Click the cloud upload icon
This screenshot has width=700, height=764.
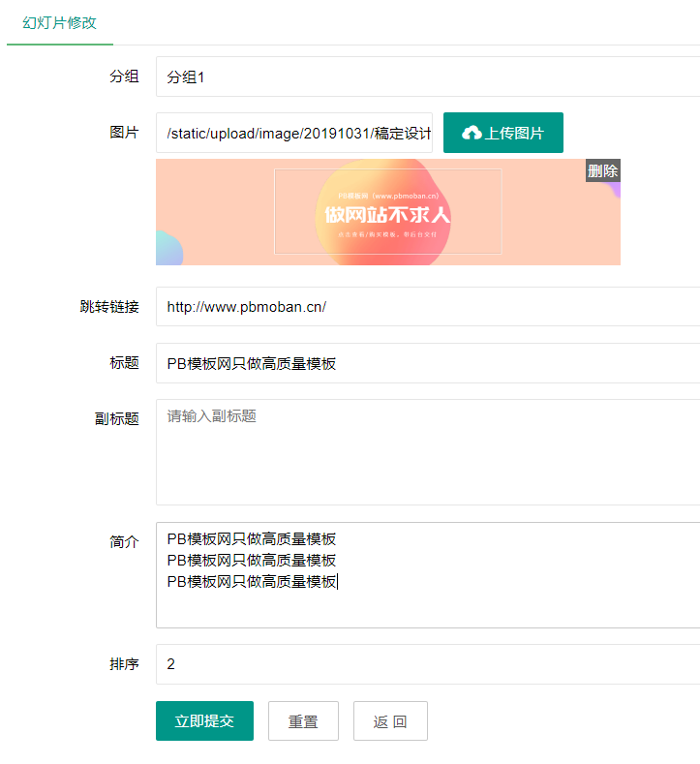tap(472, 133)
